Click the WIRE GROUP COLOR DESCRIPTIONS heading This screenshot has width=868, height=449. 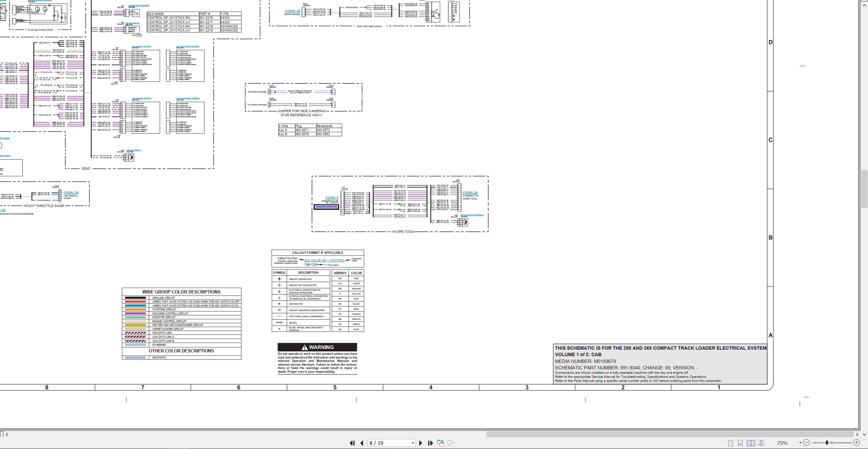[181, 292]
